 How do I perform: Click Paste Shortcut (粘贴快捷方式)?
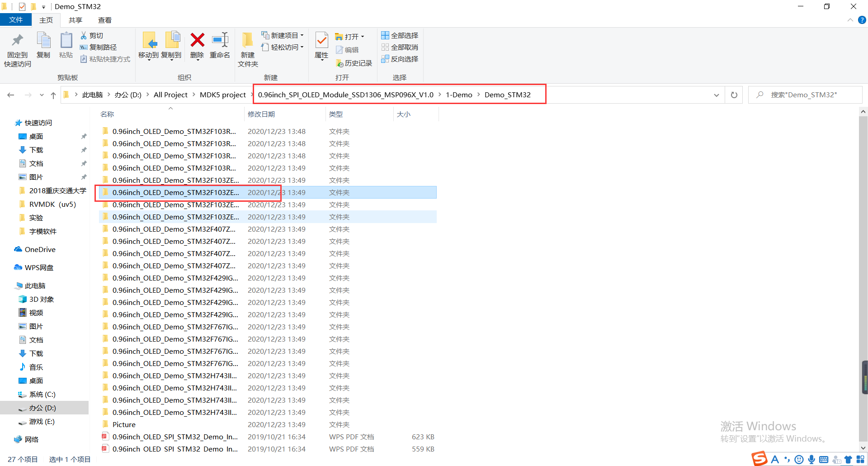click(x=105, y=59)
